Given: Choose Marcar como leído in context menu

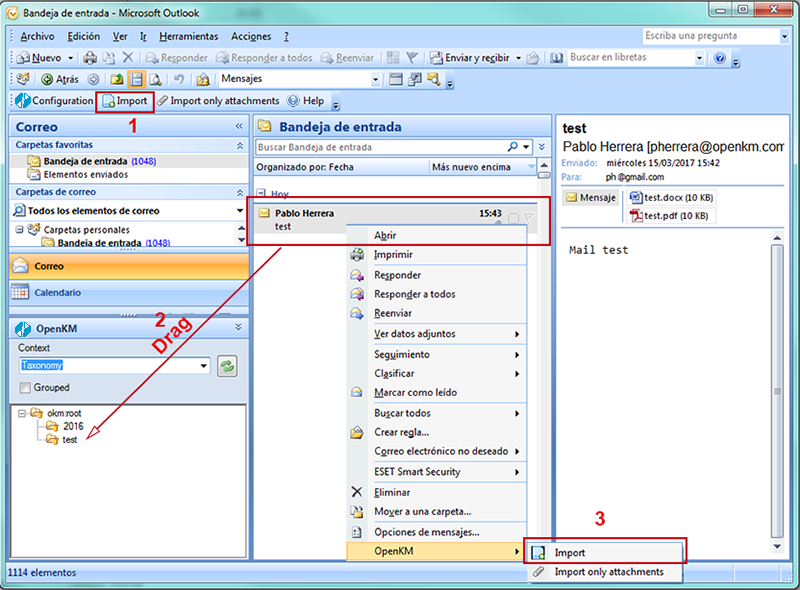Looking at the screenshot, I should (x=437, y=392).
